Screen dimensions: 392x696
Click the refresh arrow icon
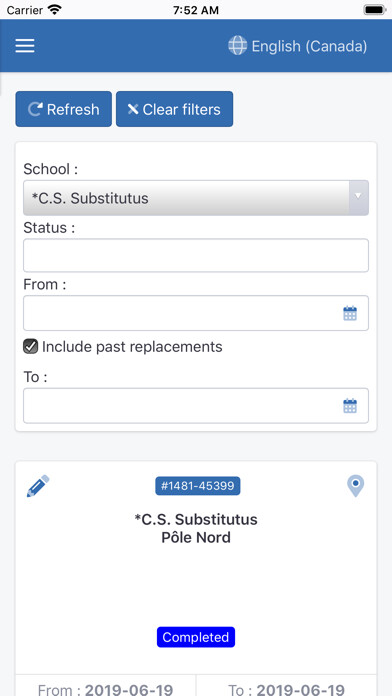[35, 109]
